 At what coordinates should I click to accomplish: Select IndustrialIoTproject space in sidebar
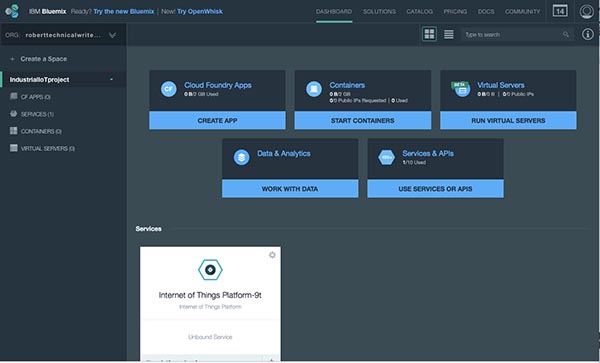click(x=39, y=80)
